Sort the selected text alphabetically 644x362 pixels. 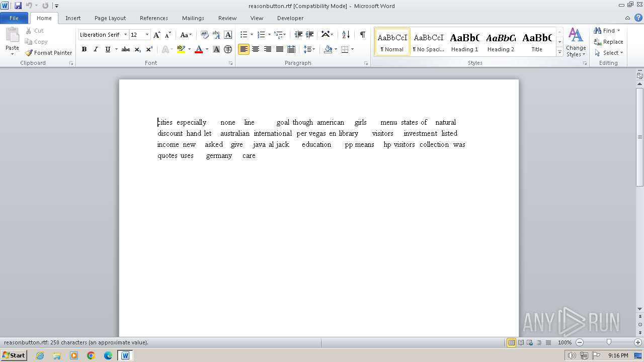tap(346, 35)
